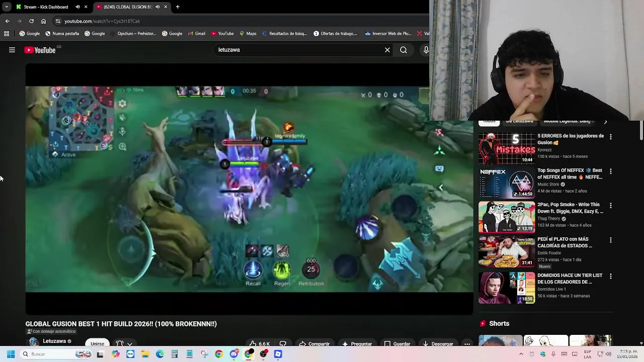Expand the tab search dropdown
644x362 pixels.
pyautogui.click(x=6, y=7)
